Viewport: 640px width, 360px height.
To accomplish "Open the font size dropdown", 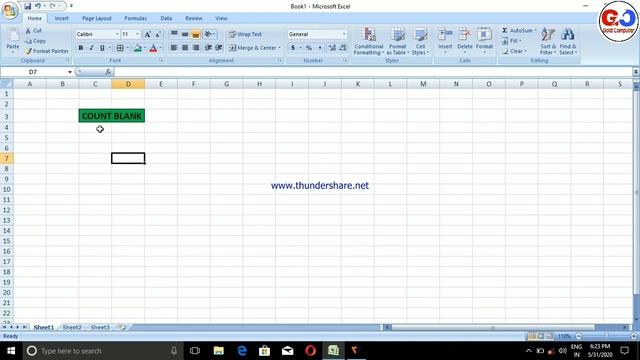I will pos(138,34).
